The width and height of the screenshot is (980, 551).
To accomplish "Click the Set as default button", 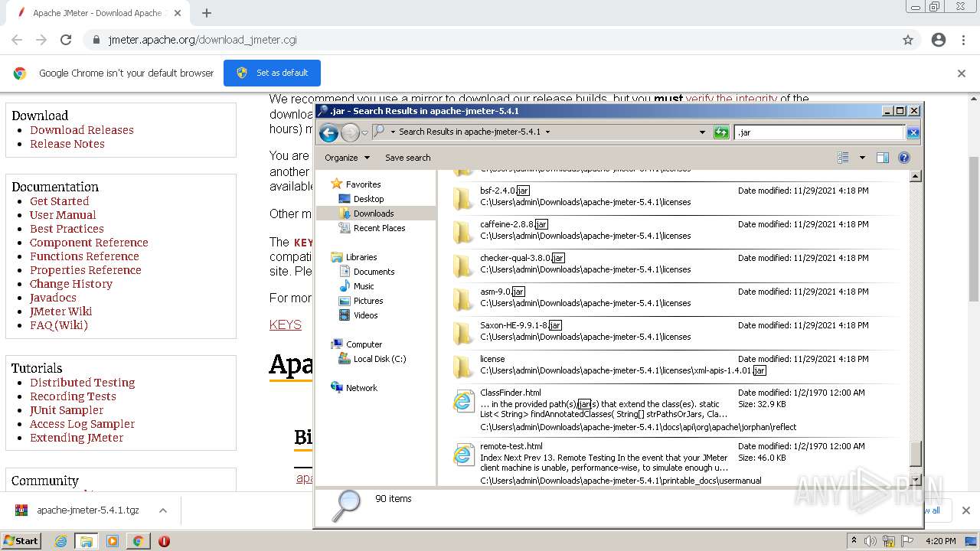I will (272, 73).
